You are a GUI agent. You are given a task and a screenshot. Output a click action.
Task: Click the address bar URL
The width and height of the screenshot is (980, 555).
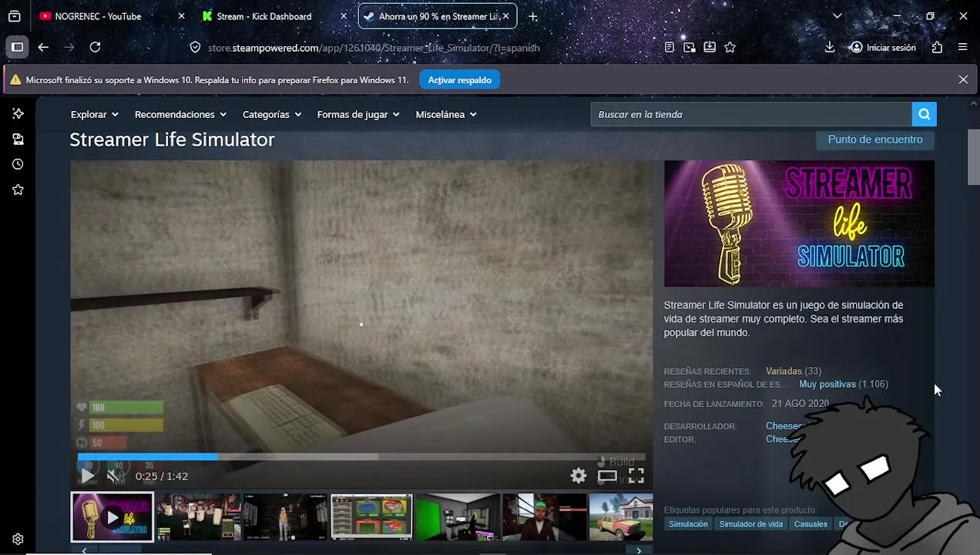(374, 48)
